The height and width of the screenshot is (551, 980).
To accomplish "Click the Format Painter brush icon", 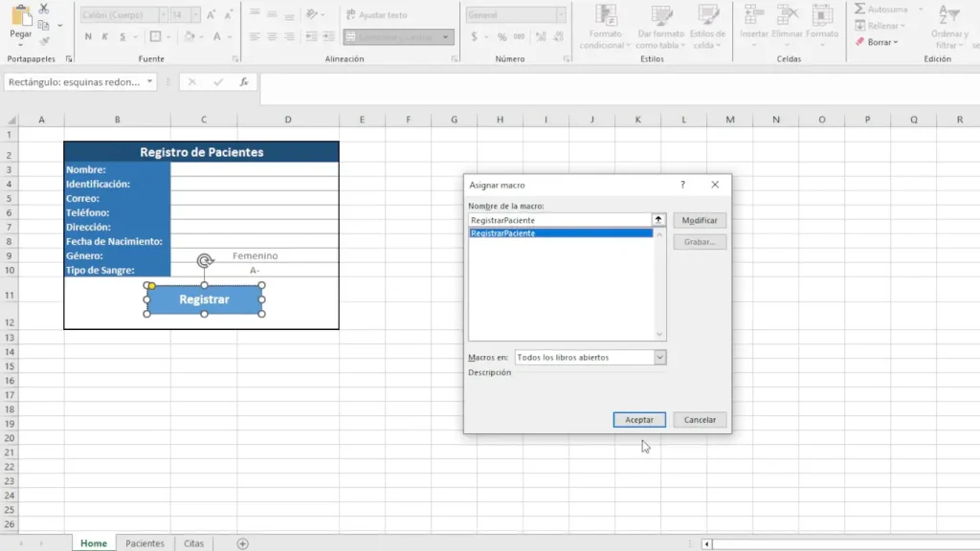I will tap(44, 41).
